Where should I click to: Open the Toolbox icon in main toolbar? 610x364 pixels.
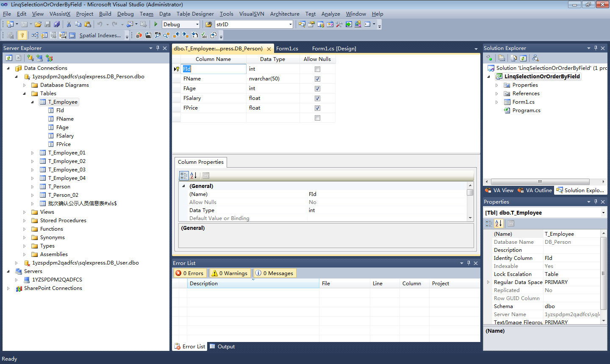[339, 25]
